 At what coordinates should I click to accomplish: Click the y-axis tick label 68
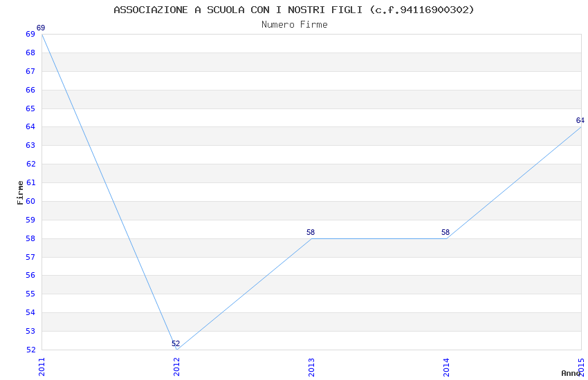(30, 53)
